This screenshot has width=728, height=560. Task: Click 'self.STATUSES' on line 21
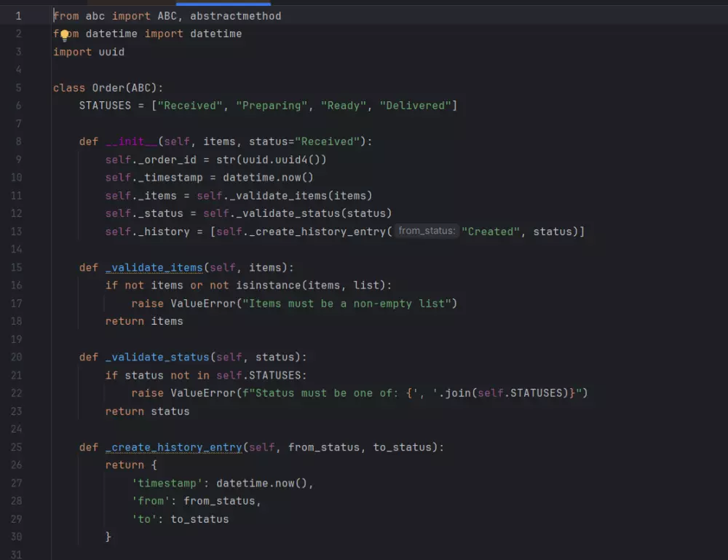258,375
